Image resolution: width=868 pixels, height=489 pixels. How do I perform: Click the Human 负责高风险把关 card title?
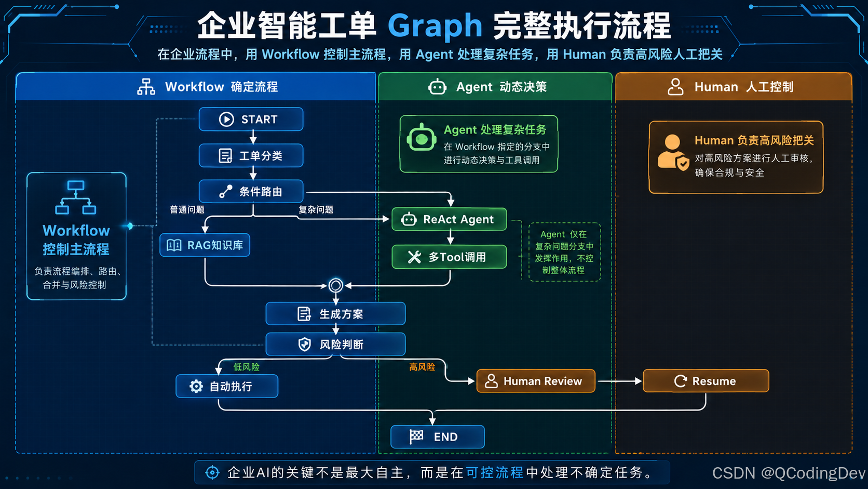coord(754,140)
